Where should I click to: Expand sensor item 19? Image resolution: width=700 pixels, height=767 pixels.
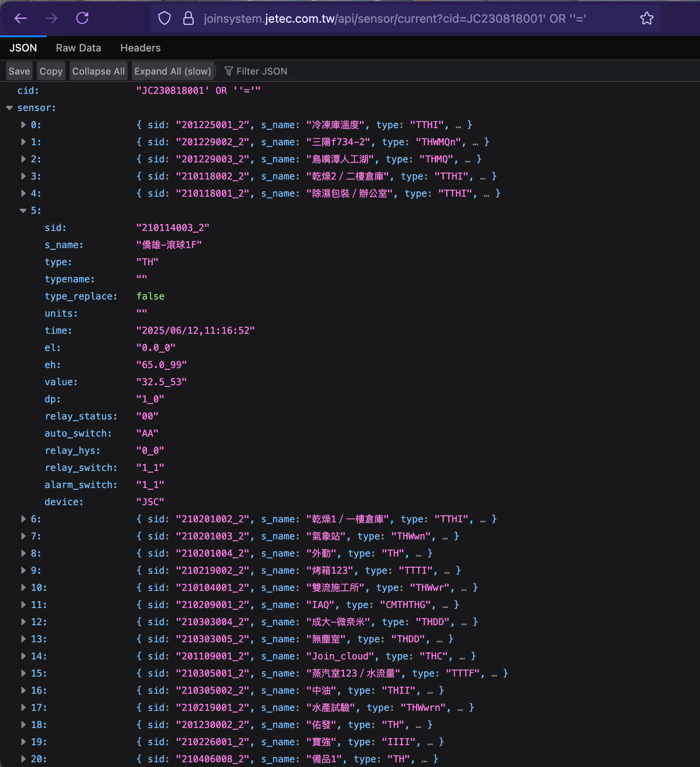(24, 742)
